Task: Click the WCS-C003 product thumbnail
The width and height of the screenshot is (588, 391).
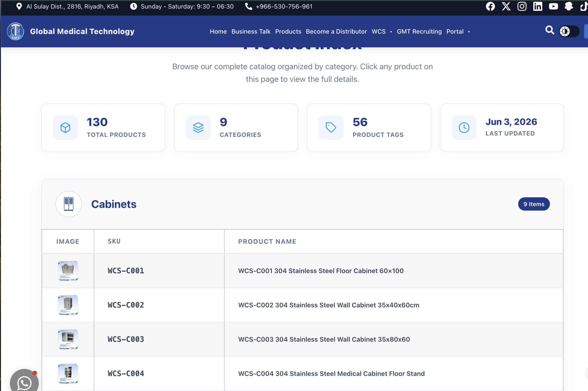Action: pos(68,339)
